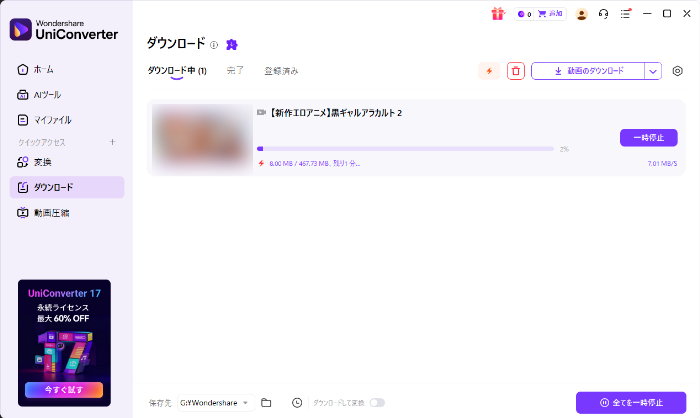Open AIツール in sidebar
Screen dimensions: 700x418
pyautogui.click(x=67, y=95)
